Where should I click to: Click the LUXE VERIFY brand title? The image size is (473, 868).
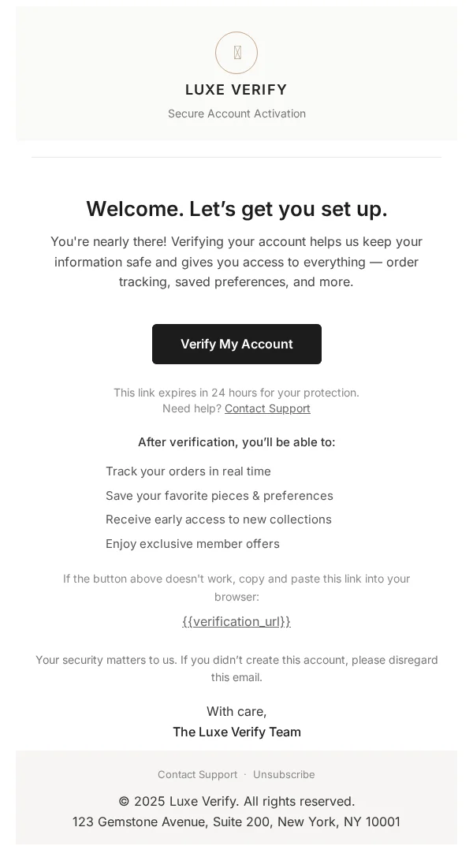click(236, 90)
